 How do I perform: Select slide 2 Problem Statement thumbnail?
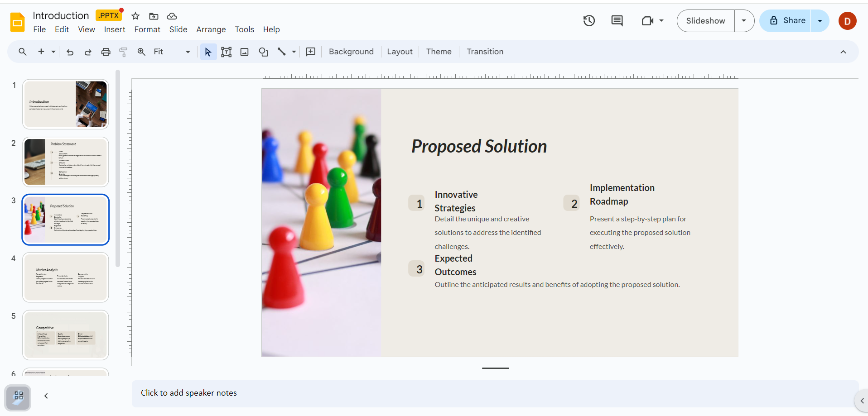pos(66,162)
